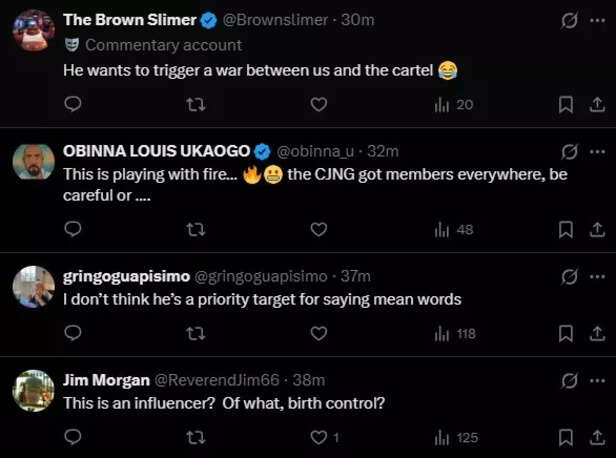
Task: Like OBINNA LOUIS UKAOGO's tweet
Action: click(x=318, y=229)
